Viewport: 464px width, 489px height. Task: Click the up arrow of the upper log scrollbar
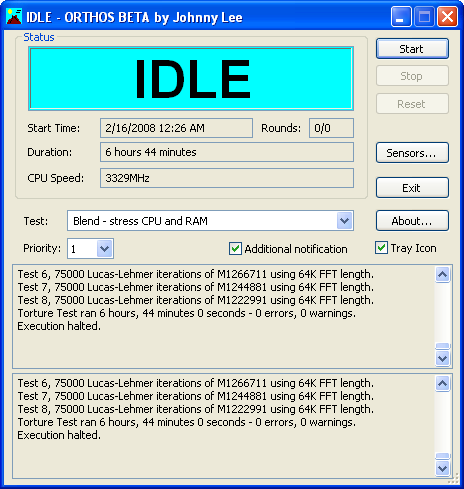[x=443, y=274]
